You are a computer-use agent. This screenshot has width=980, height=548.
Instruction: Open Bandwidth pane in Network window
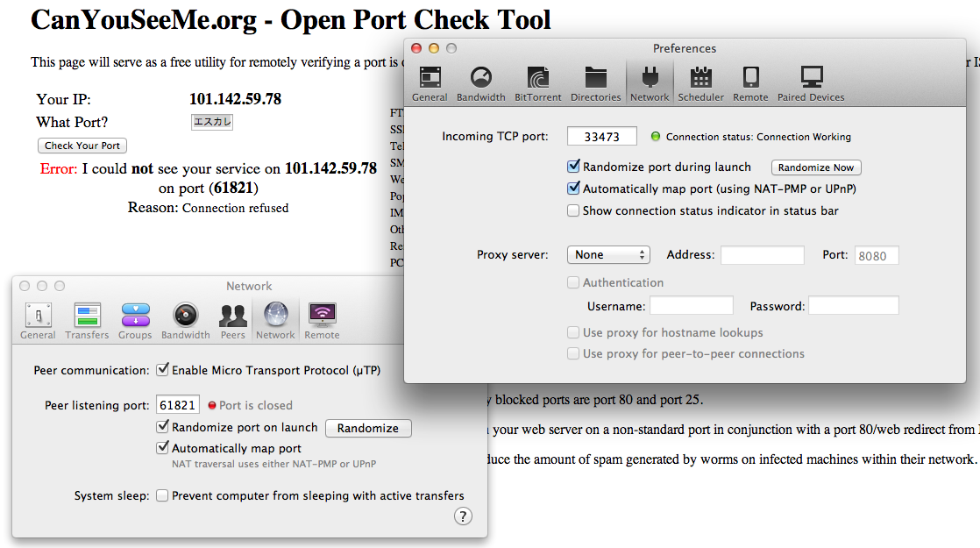click(186, 321)
